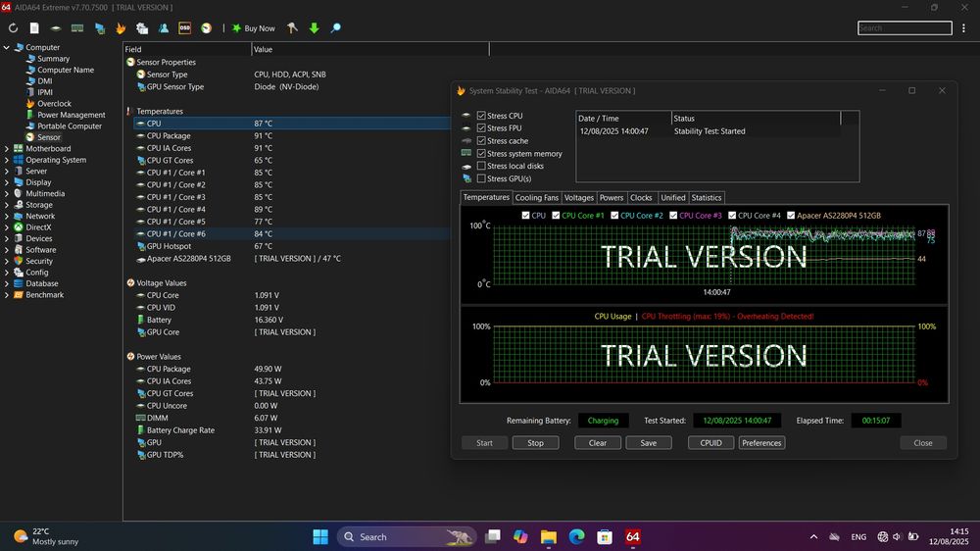980x551 pixels.
Task: Uncheck CPU Core #2 graph checkbox
Action: pyautogui.click(x=615, y=215)
